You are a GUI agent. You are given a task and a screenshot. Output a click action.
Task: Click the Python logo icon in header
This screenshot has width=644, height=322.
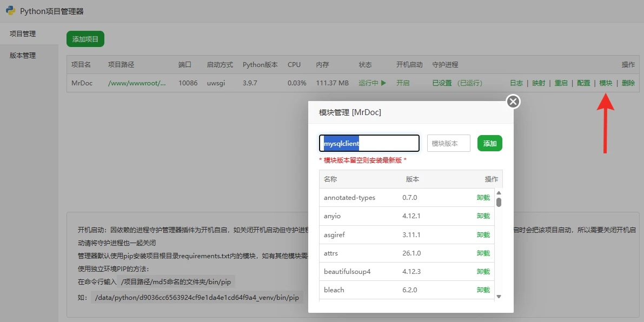click(x=11, y=10)
